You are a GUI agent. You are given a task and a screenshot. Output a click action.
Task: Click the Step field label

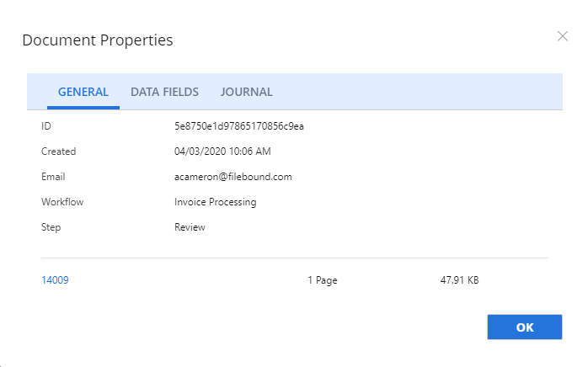[51, 227]
